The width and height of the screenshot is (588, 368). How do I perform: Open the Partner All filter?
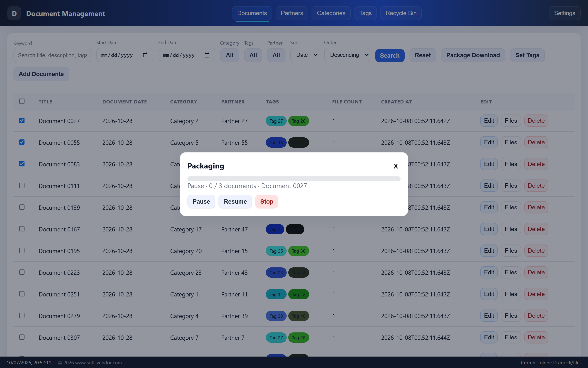pos(276,55)
